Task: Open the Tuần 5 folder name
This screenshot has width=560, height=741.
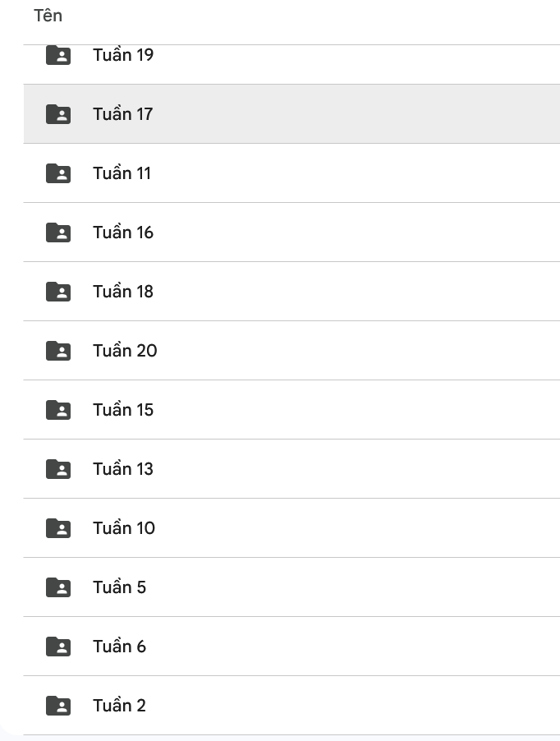Action: (119, 587)
